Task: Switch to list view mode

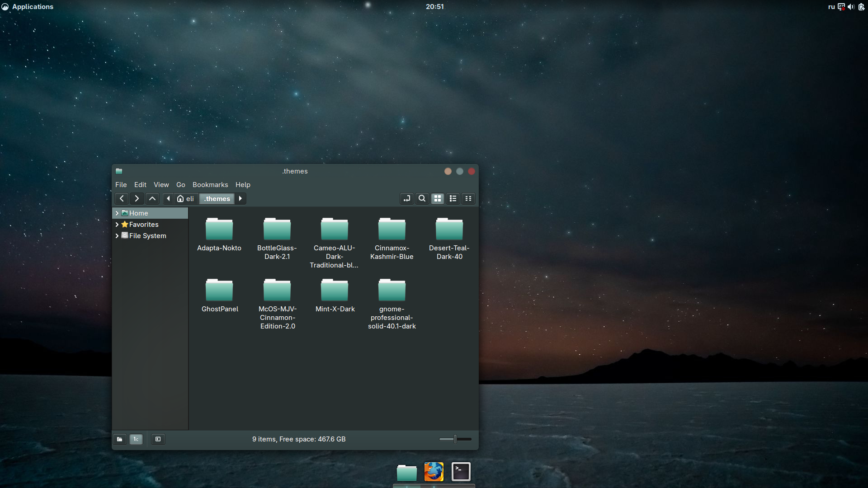Action: click(453, 198)
